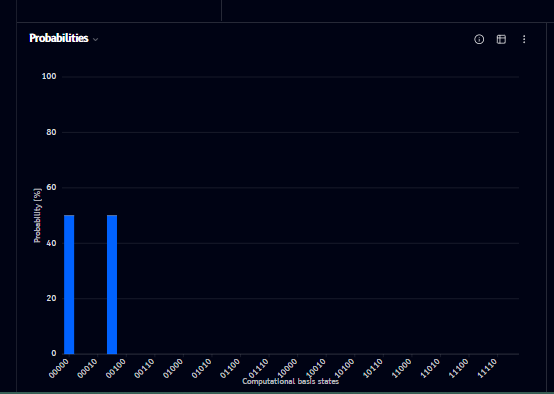Click the 10010 axis label
This screenshot has height=394, width=554.
317,368
